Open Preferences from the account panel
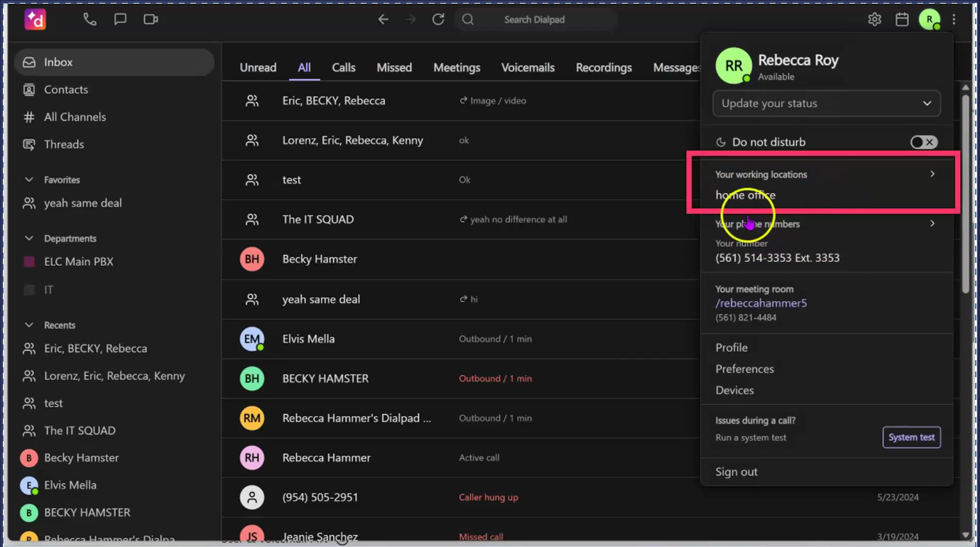Viewport: 980px width, 547px height. click(745, 369)
